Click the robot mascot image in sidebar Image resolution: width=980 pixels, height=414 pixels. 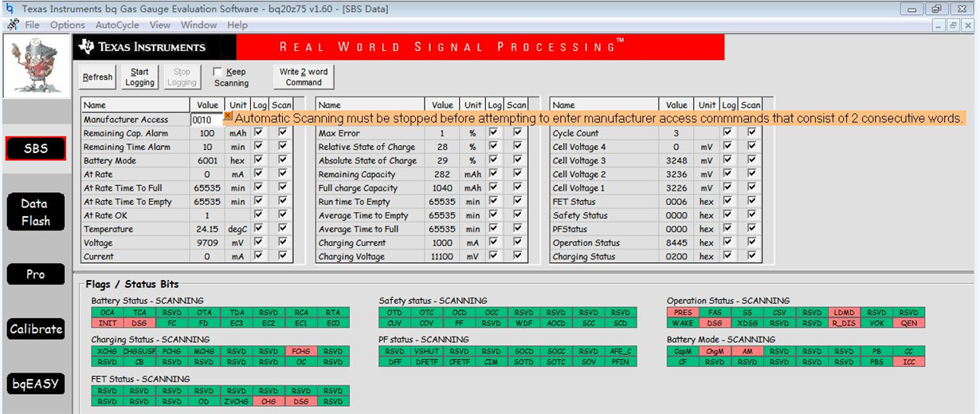pos(35,67)
